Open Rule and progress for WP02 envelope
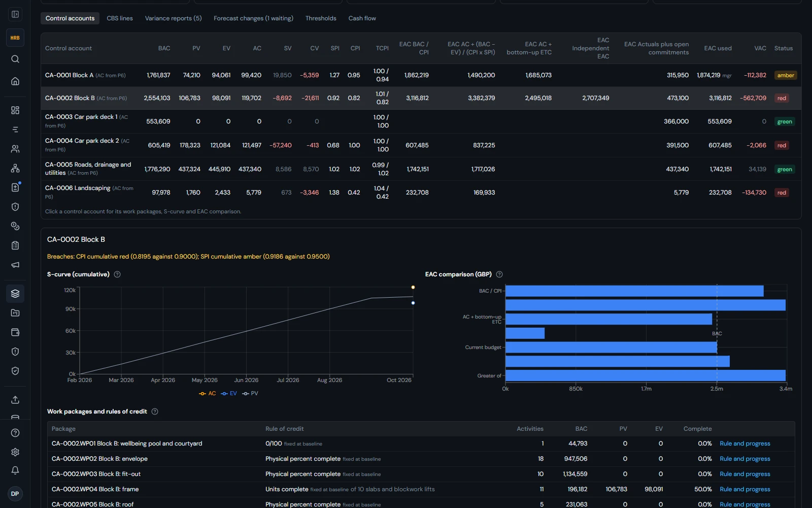Screen dimensions: 812x508 (x=745, y=459)
